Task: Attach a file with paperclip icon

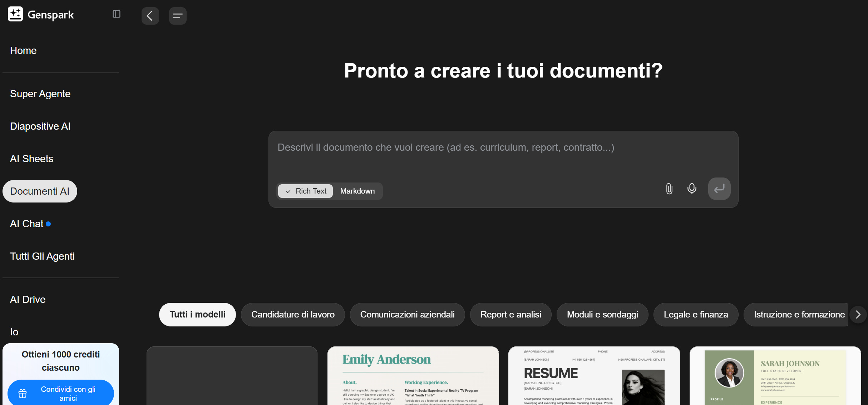Action: [x=669, y=189]
